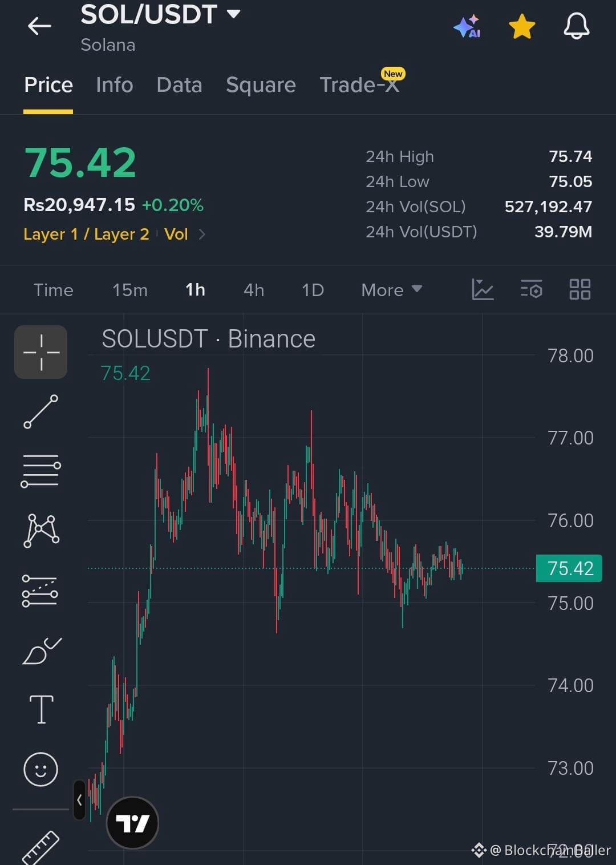
Task: Click the +0.20% change value
Action: coord(173,205)
